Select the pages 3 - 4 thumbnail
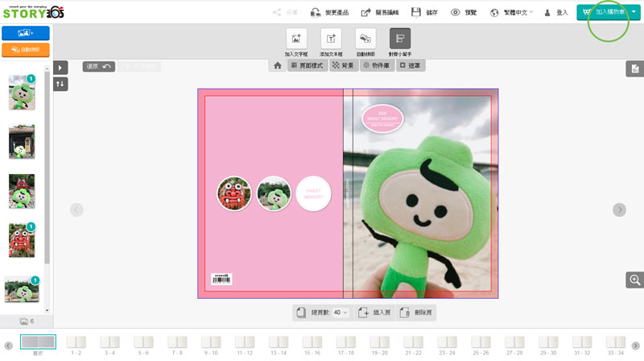The width and height of the screenshot is (644, 361). pyautogui.click(x=110, y=345)
